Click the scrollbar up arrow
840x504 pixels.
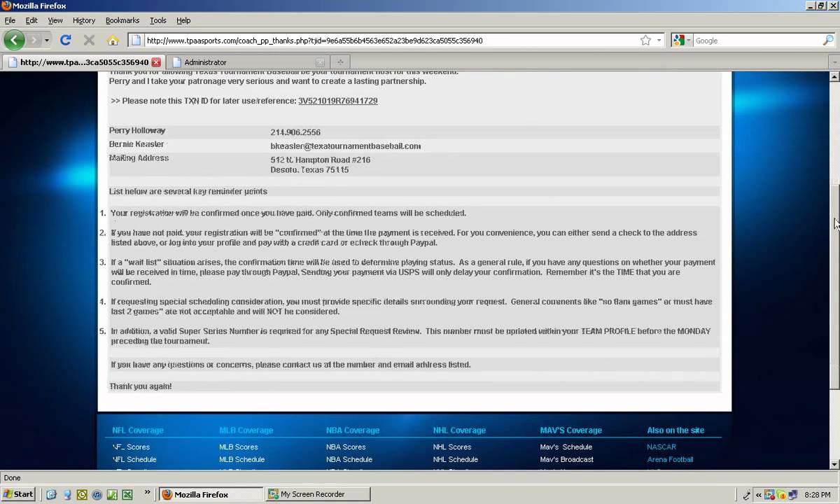coord(834,76)
